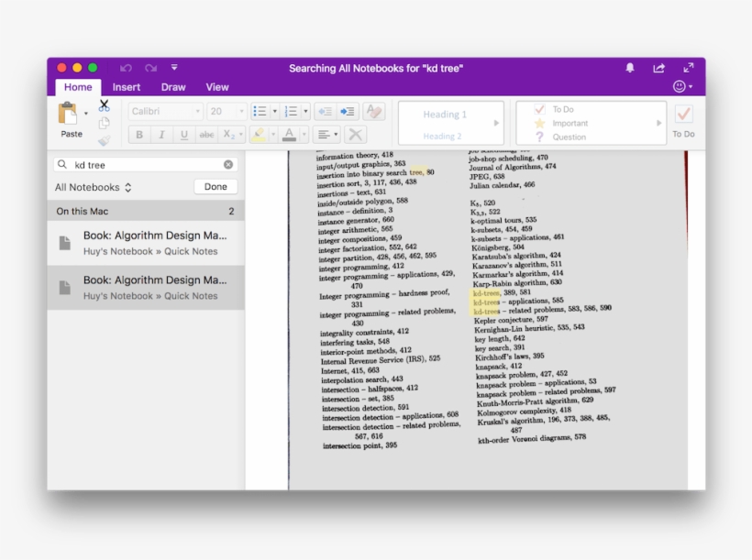The image size is (752, 560).
Task: Toggle italic formatting
Action: (x=160, y=134)
